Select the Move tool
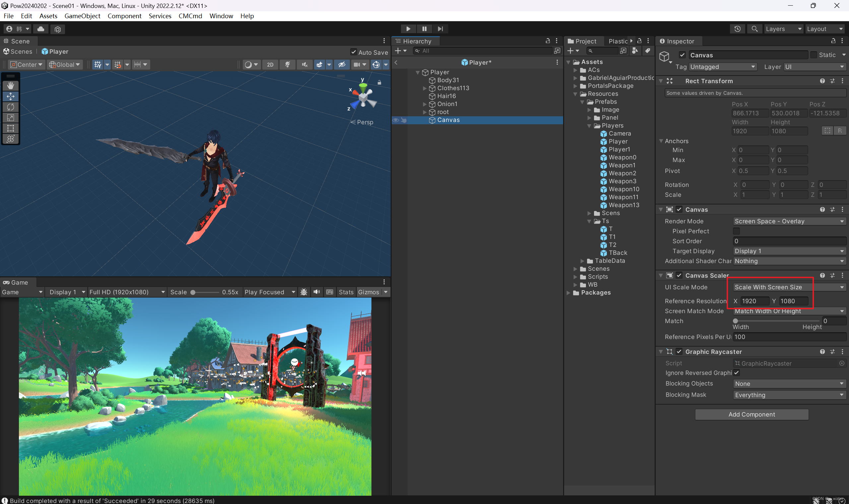This screenshot has height=504, width=849. (11, 96)
